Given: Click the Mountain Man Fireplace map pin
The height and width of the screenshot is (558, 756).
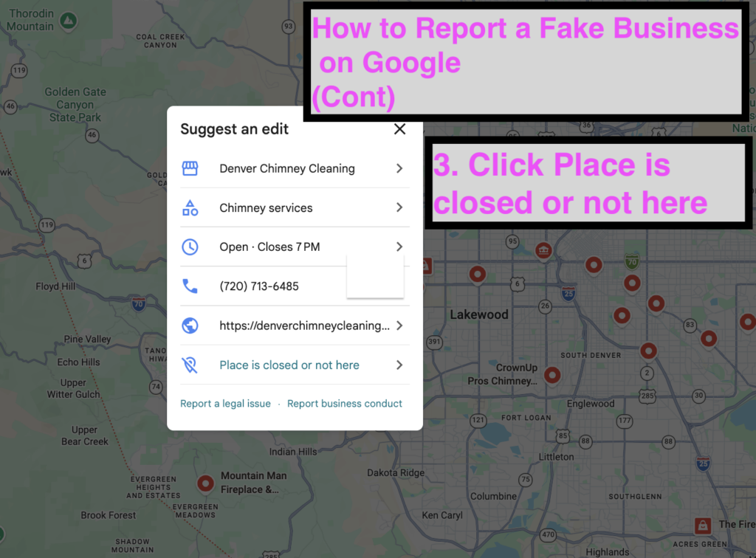Looking at the screenshot, I should (205, 483).
